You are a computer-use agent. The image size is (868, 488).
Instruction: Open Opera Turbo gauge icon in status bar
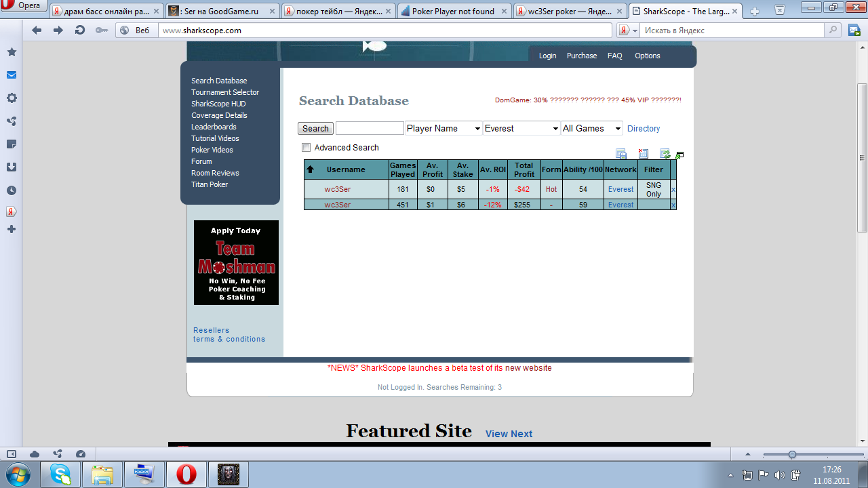pos(81,454)
